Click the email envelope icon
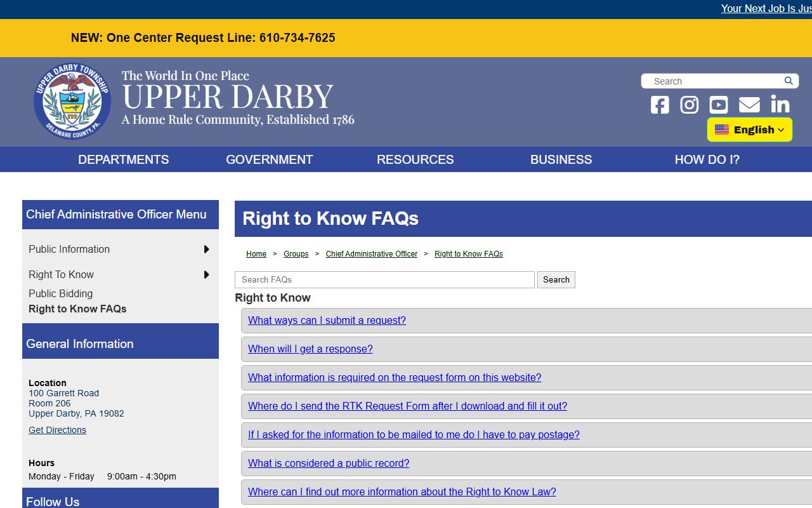The width and height of the screenshot is (812, 508). tap(749, 105)
